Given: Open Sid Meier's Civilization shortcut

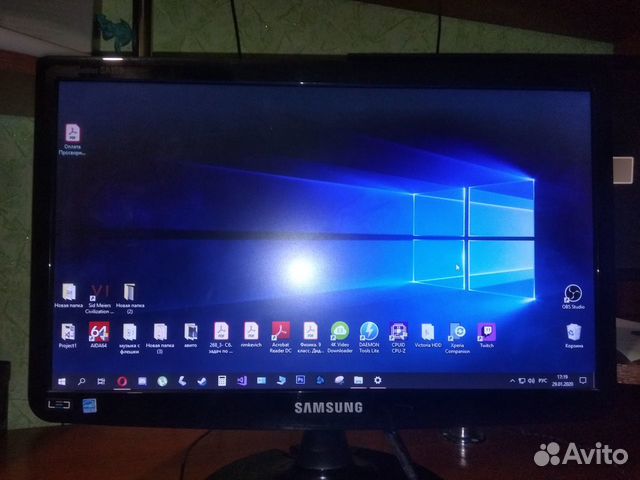Looking at the screenshot, I should point(98,293).
